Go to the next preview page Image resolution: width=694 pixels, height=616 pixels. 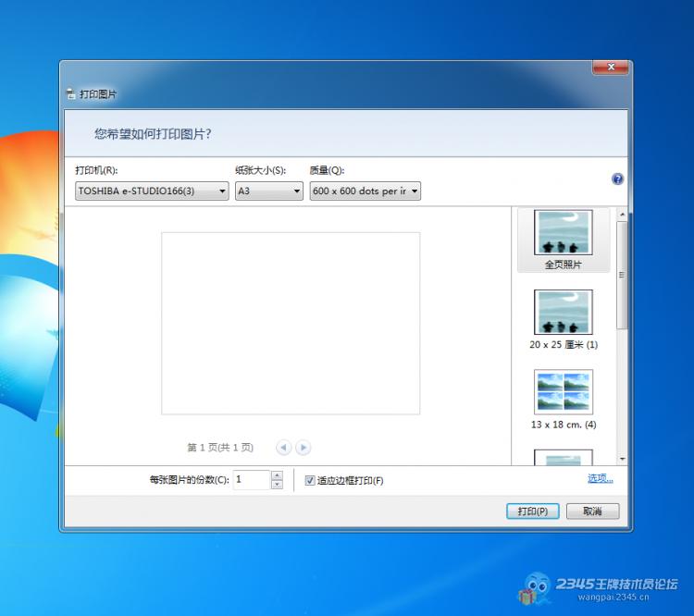pos(304,448)
